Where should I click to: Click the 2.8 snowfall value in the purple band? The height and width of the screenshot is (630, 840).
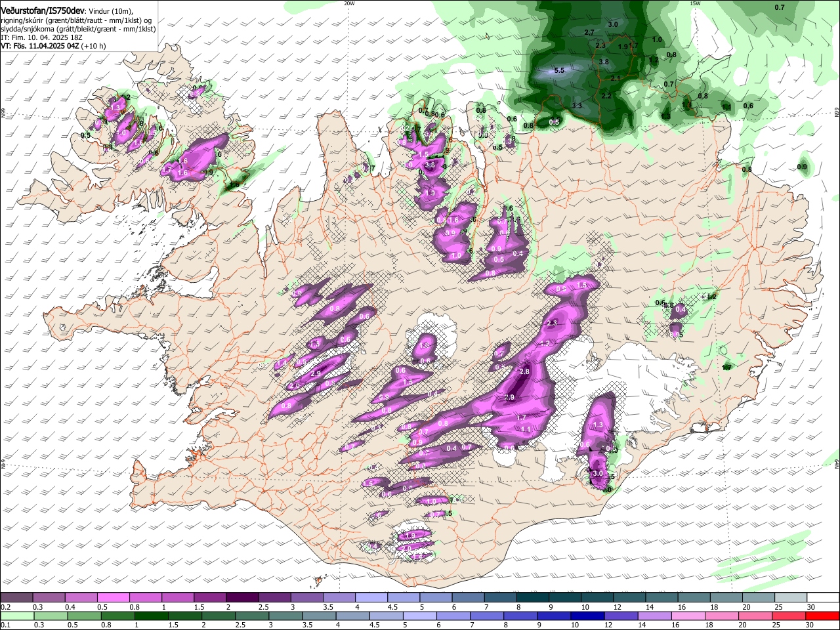coord(524,371)
